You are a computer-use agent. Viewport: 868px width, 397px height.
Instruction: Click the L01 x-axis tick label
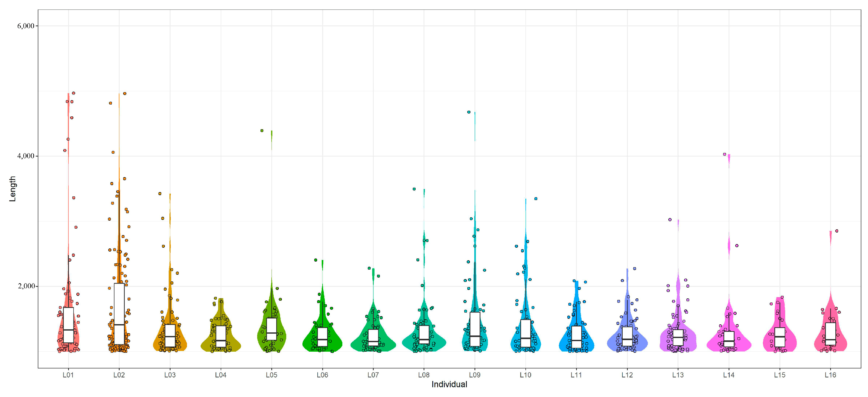[68, 375]
